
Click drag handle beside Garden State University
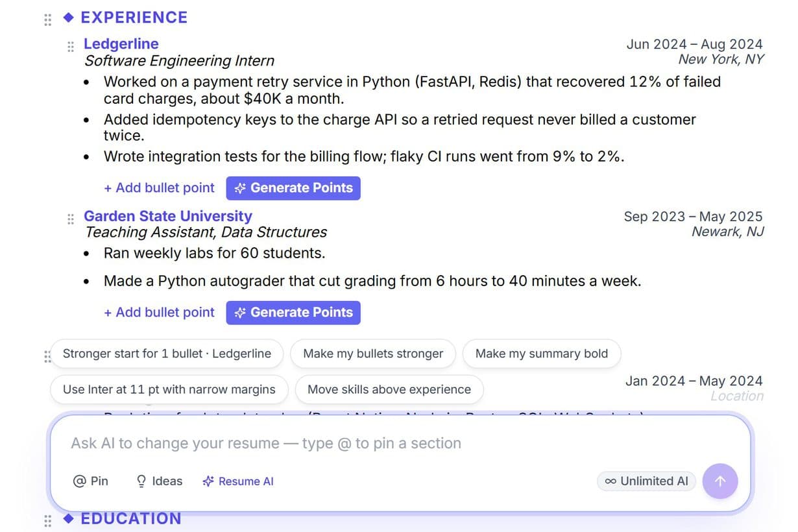[71, 219]
